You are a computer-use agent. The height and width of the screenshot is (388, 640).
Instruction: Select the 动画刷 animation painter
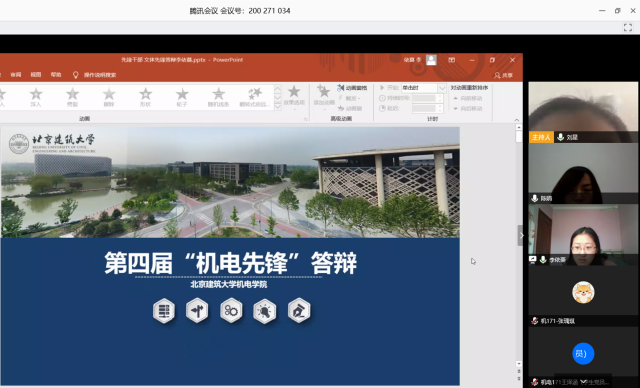pyautogui.click(x=350, y=109)
